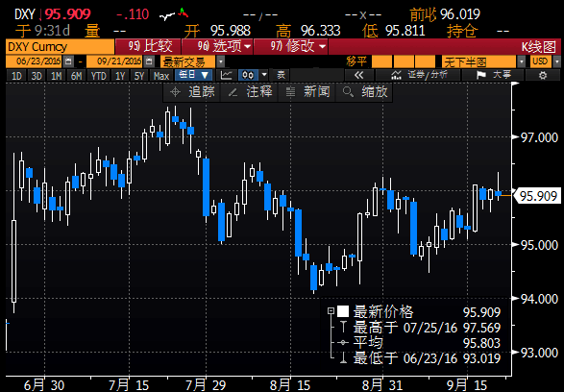This screenshot has height=392, width=564.
Task: Activate the 追踪 crosshair tracking tool
Action: coord(192,92)
